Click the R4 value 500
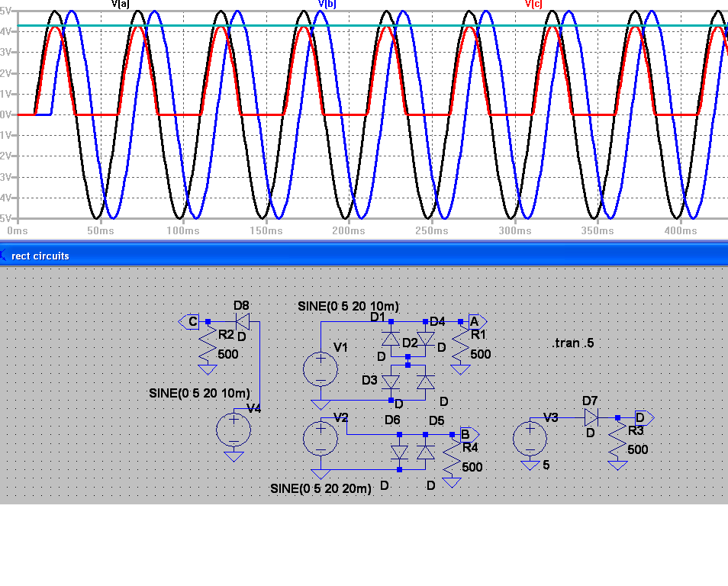 click(x=472, y=467)
